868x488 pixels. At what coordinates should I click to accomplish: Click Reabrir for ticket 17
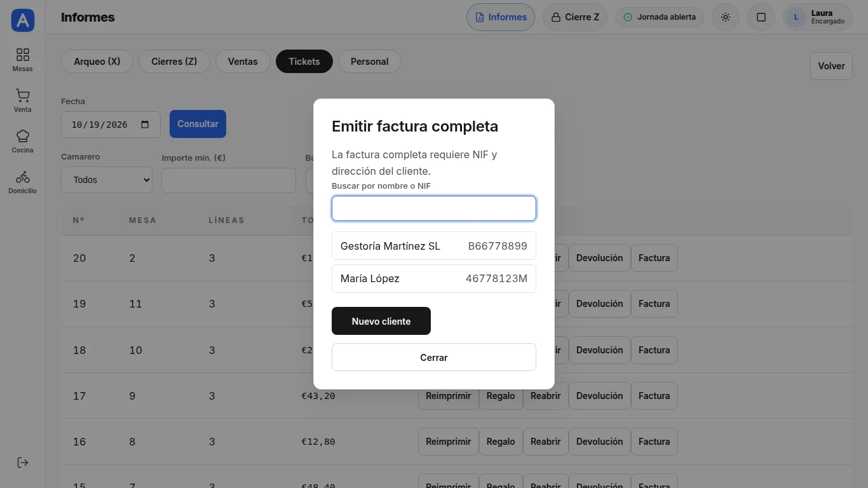click(x=546, y=396)
